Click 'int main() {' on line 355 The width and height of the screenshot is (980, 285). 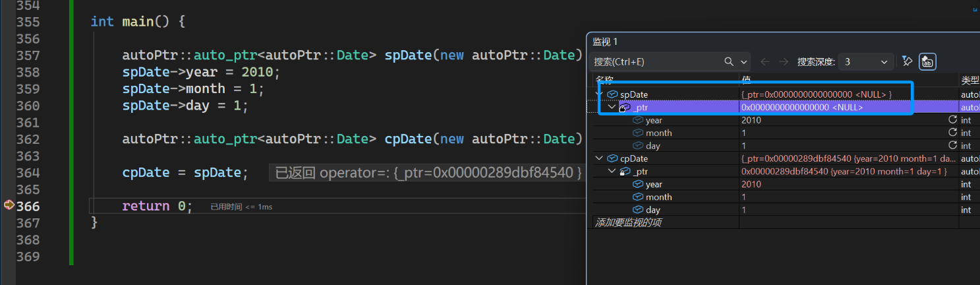point(138,22)
